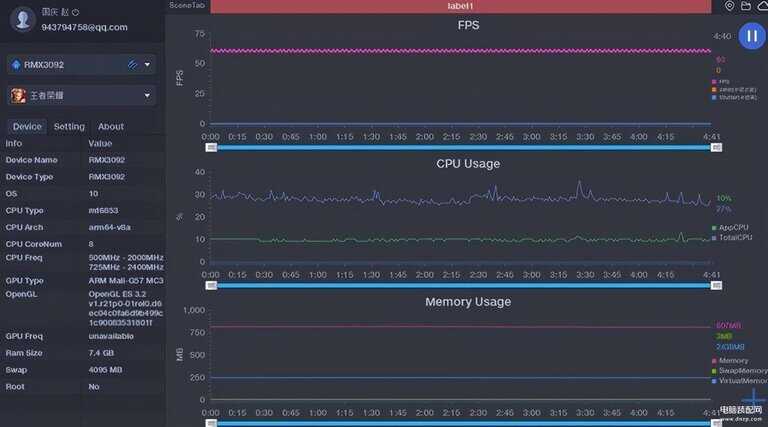The image size is (768, 427).
Task: Click the blue device icon before RMX3092
Action: 16,65
